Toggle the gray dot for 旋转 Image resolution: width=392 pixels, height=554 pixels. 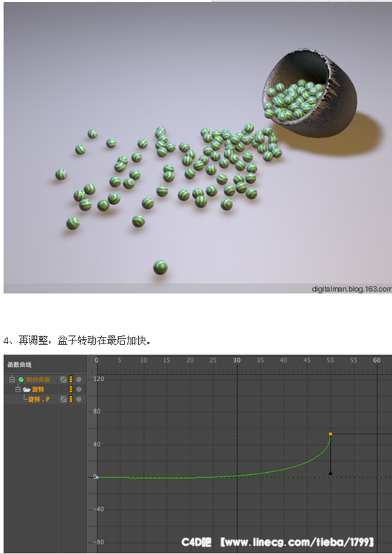(x=79, y=389)
